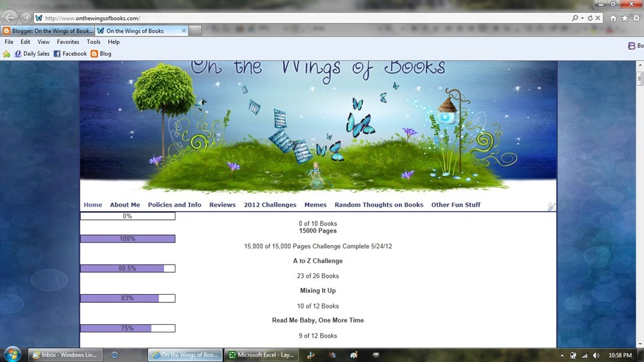Image resolution: width=644 pixels, height=362 pixels.
Task: Open the Favorites menu
Action: pyautogui.click(x=68, y=42)
